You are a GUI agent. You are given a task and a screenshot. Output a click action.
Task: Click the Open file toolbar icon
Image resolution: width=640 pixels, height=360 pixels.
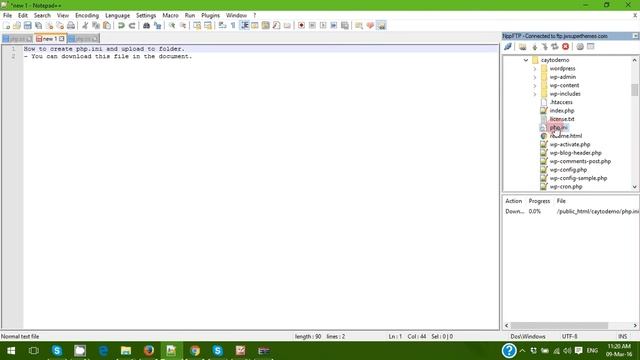(x=17, y=25)
